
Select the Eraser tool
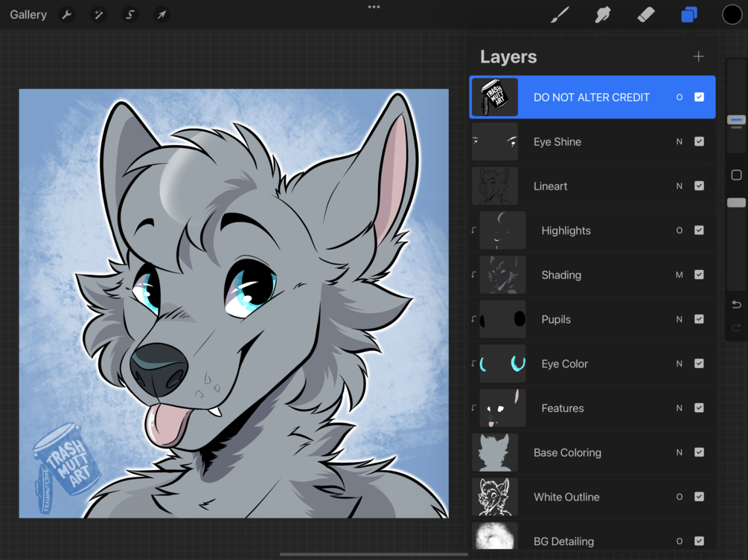tap(646, 15)
